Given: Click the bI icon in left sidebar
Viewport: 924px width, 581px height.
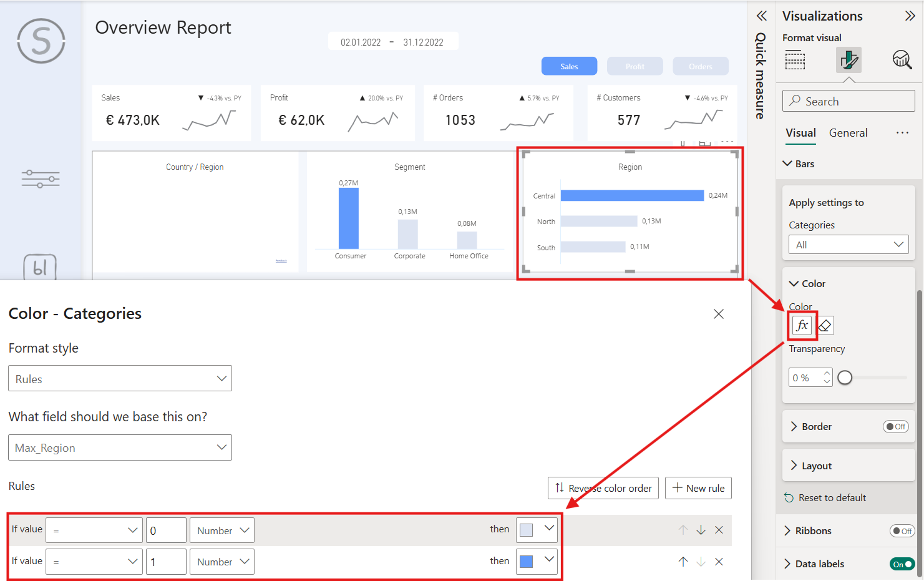Looking at the screenshot, I should click(40, 266).
